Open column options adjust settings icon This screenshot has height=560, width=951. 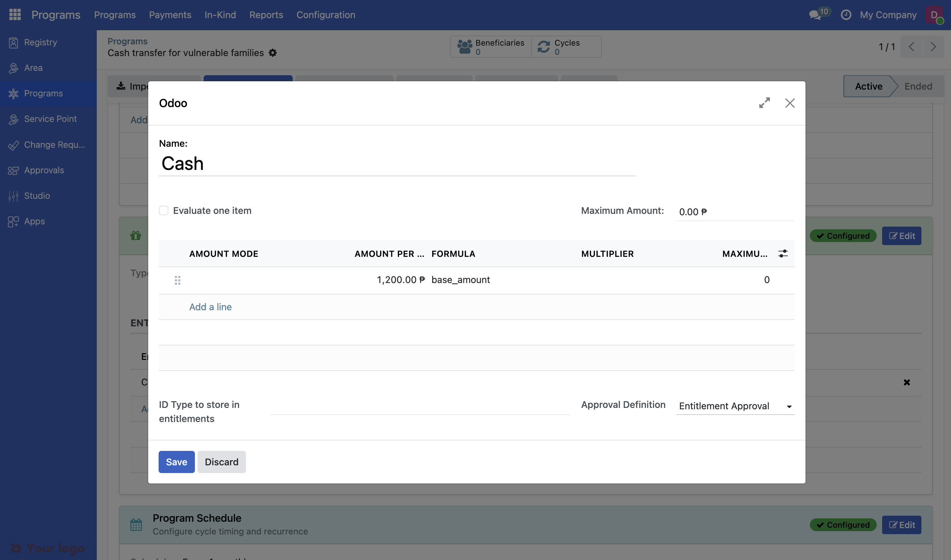783,253
